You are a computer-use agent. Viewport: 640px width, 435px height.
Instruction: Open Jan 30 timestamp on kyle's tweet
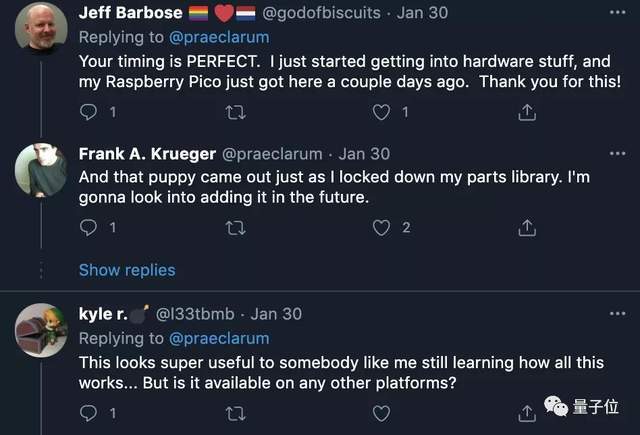click(276, 313)
